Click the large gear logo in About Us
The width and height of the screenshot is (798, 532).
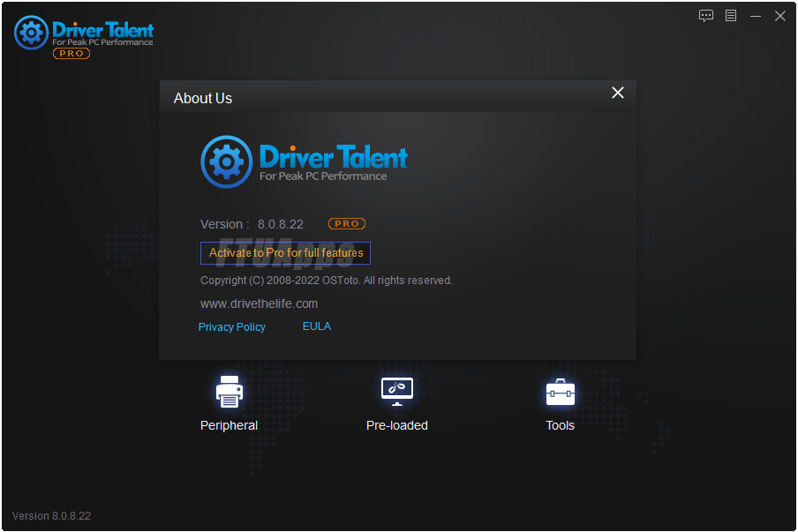227,161
